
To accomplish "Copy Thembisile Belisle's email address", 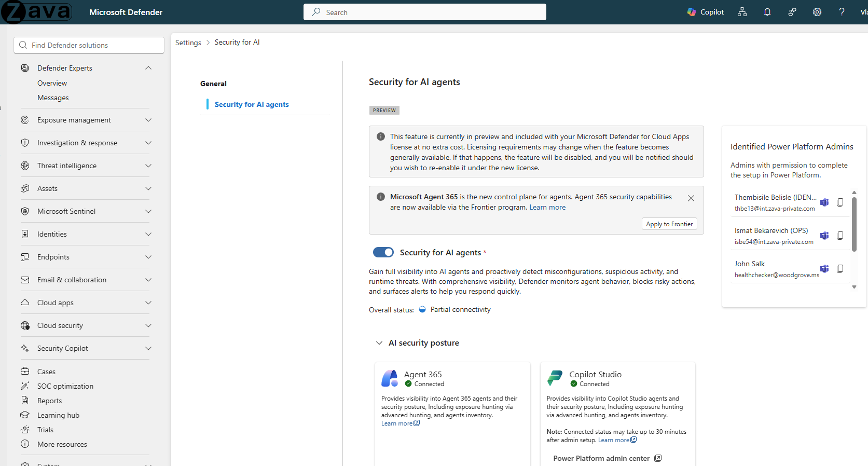I will click(x=840, y=202).
